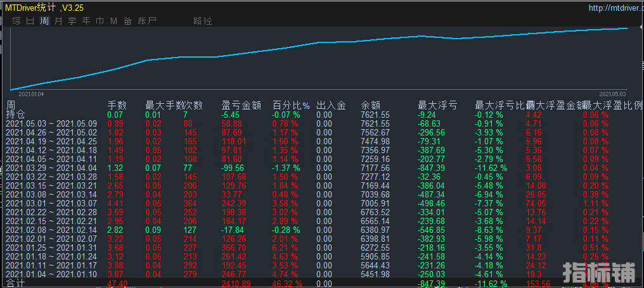
Task: Click the 盈亏金额 column header
Action: coord(241,105)
